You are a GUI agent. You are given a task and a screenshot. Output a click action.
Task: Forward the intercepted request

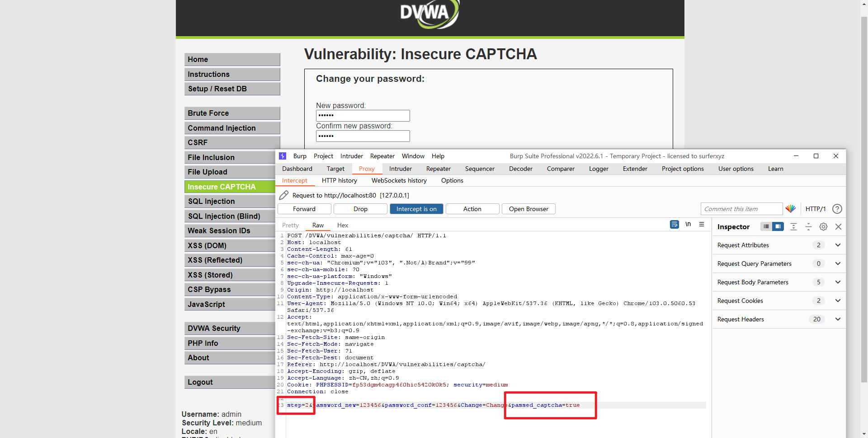304,209
